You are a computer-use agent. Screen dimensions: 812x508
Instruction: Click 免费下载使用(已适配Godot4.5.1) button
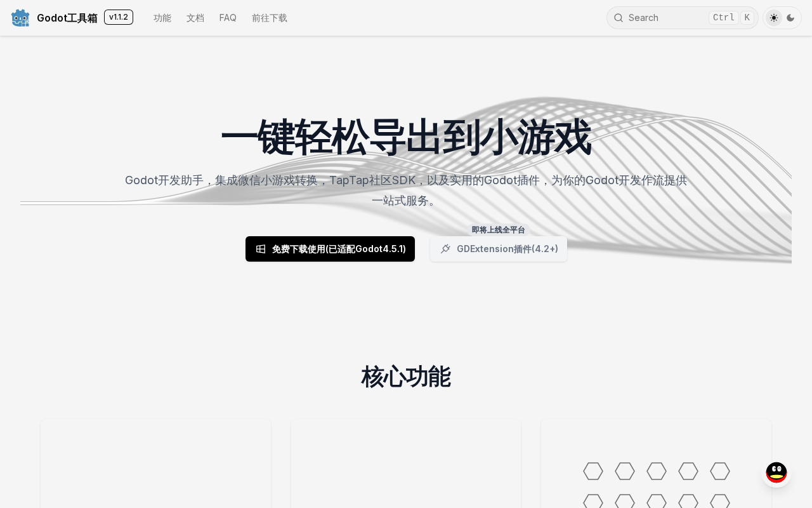click(x=330, y=249)
